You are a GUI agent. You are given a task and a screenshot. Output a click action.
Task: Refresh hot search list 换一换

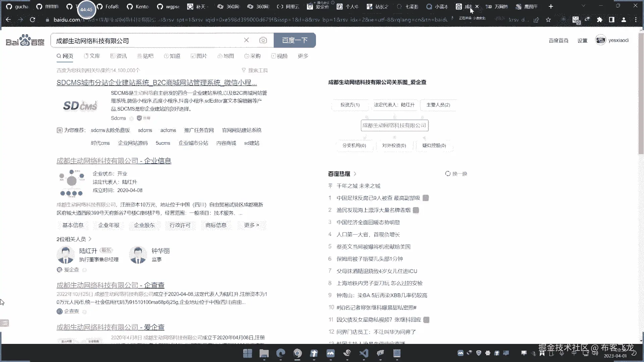(x=456, y=174)
